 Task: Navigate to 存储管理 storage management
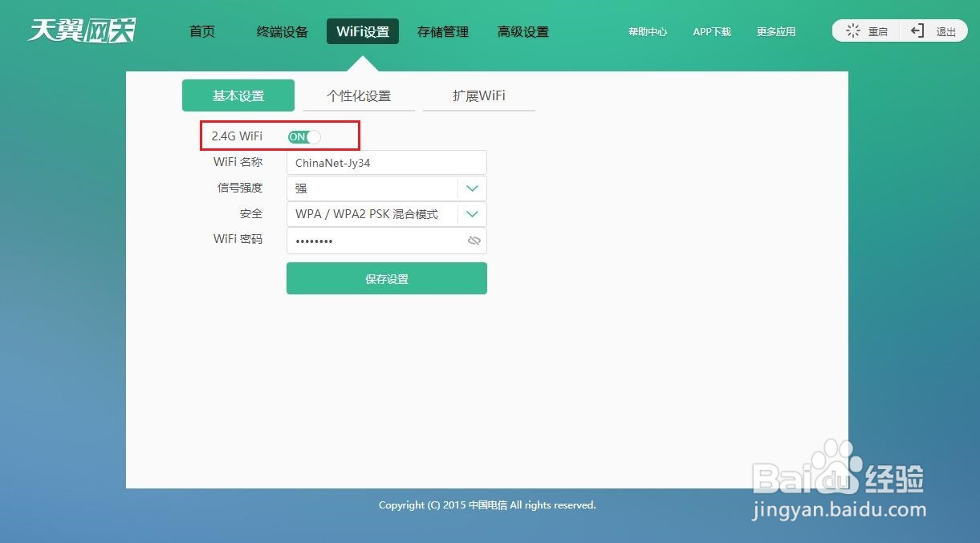441,31
